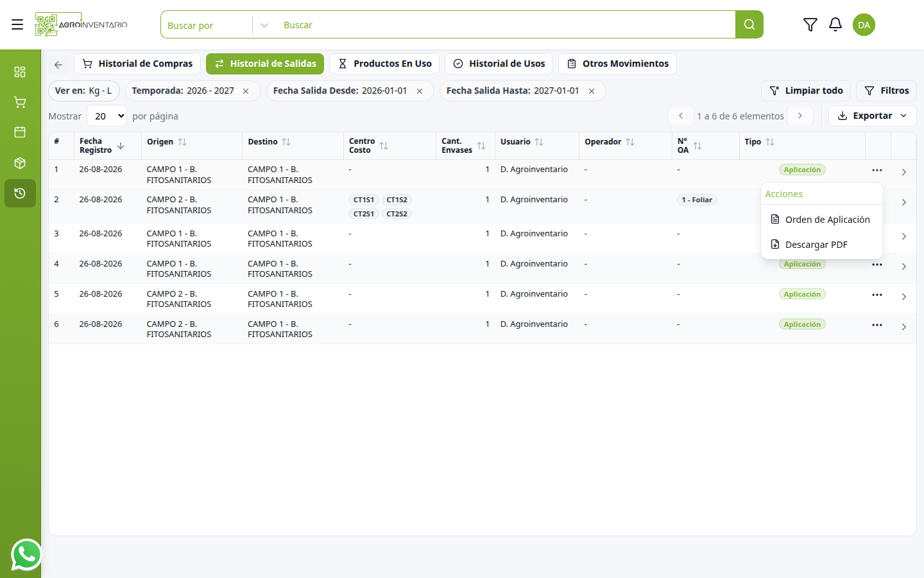Click the Limpiar todo button
This screenshot has width=924, height=578.
pos(806,91)
